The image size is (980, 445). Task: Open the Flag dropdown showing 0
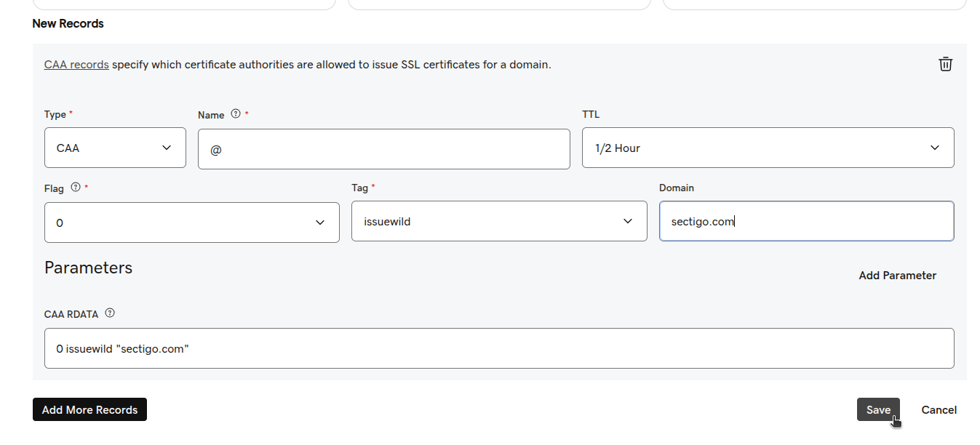[191, 222]
